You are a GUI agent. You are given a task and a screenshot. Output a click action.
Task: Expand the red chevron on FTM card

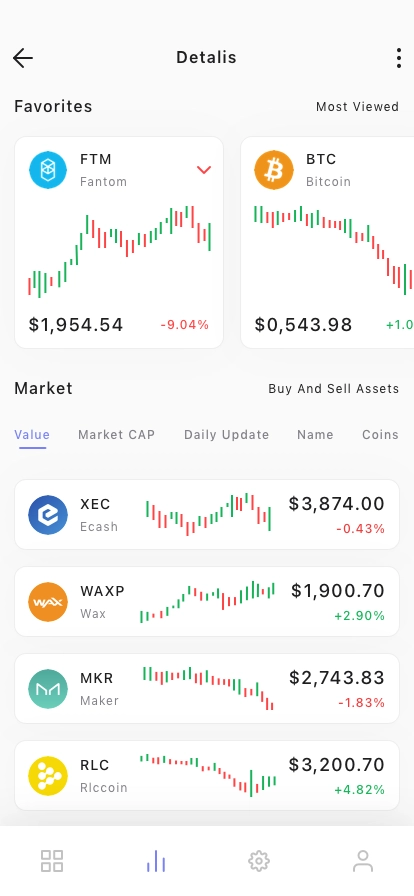point(204,170)
